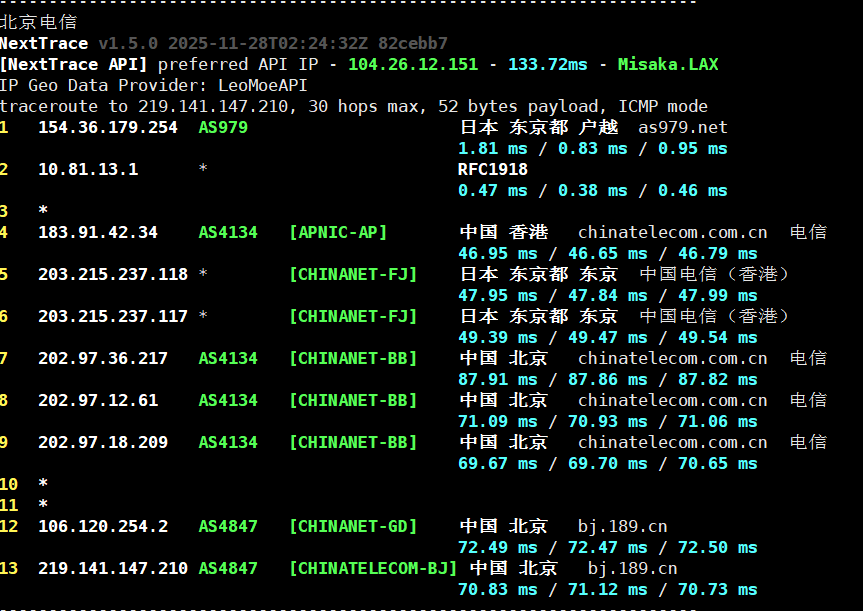This screenshot has width=863, height=611.
Task: Click the 北京电信 heading text
Action: (38, 22)
